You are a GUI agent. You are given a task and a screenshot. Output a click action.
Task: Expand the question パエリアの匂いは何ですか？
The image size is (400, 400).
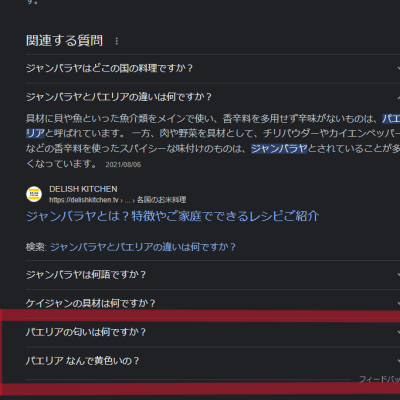213,332
